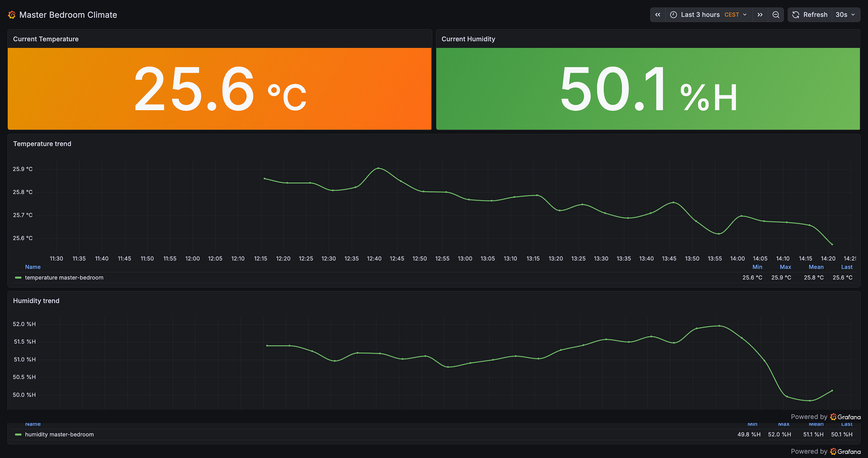Click the humidity peak point near 52.0 %H

[x=719, y=325]
